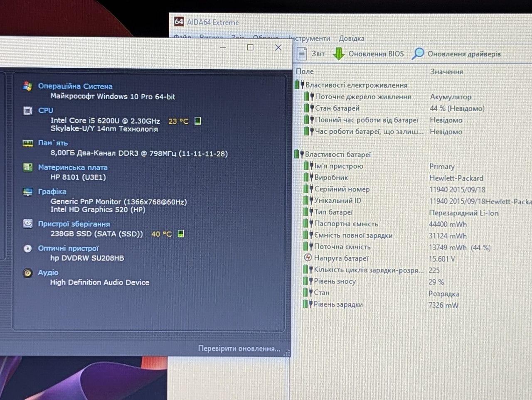Viewport: 532px width, 400px height.
Task: Open the Пам'ять section link
Action: [53, 143]
